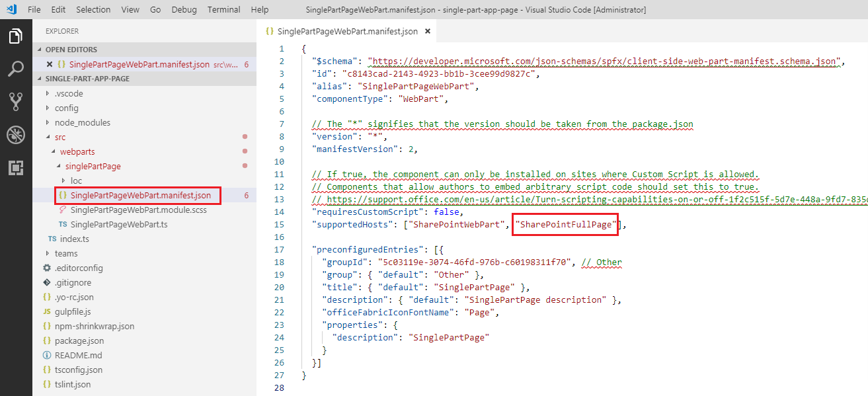
Task: Collapse the src folder
Action: coord(60,137)
